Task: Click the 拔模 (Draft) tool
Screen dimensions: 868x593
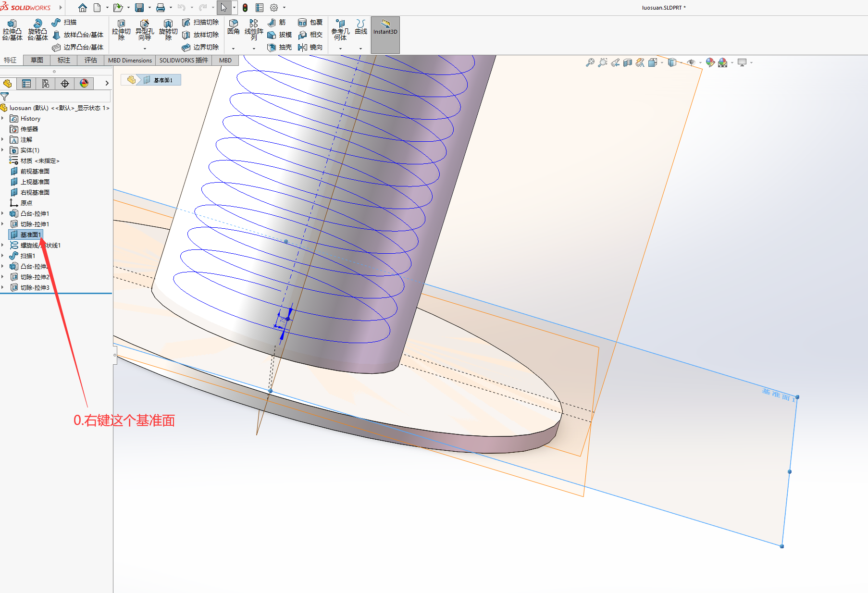Action: (280, 35)
